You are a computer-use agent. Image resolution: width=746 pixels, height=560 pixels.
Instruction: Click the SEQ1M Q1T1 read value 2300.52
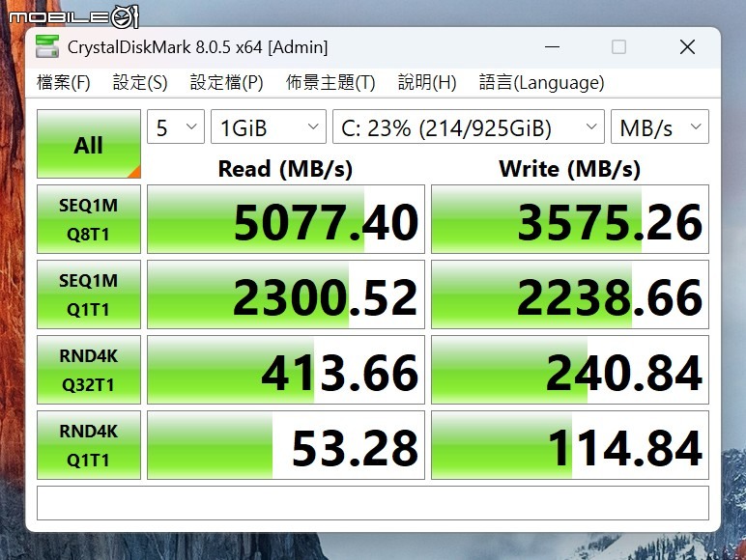(286, 294)
